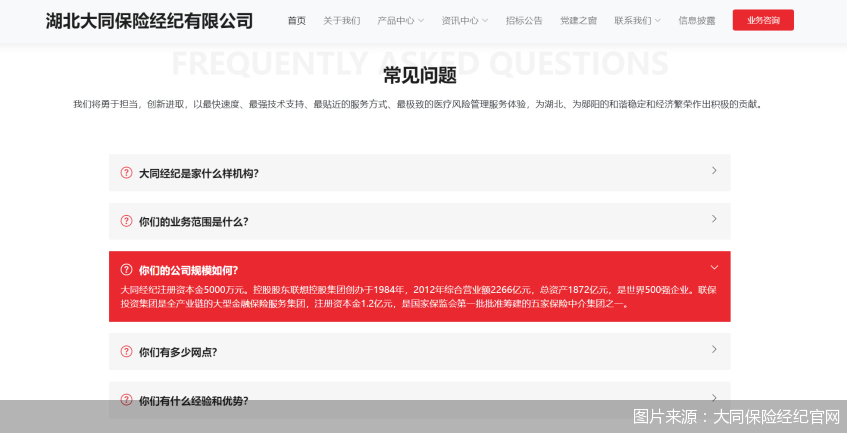Click question mark icon beside 大同经纪是家什么样机构

[126, 173]
